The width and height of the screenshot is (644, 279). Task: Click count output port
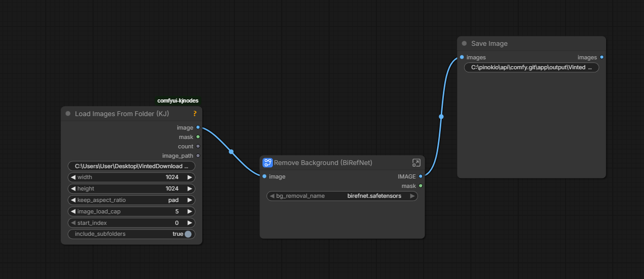pyautogui.click(x=198, y=146)
